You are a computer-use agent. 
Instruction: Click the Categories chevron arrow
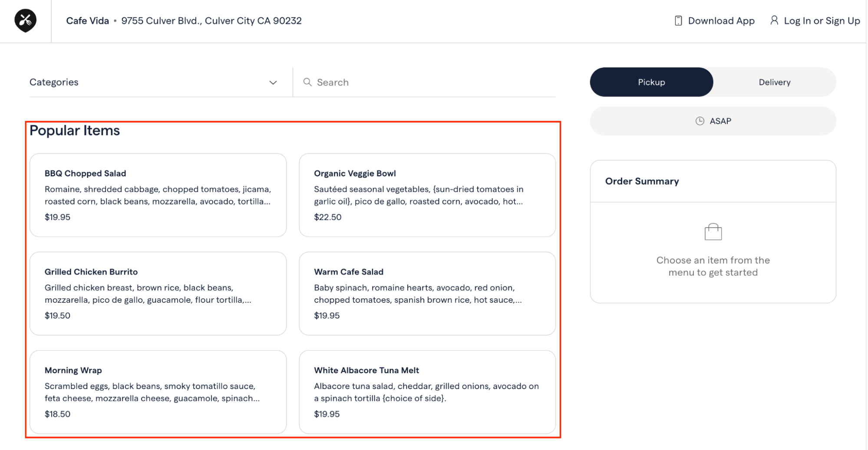(x=273, y=83)
